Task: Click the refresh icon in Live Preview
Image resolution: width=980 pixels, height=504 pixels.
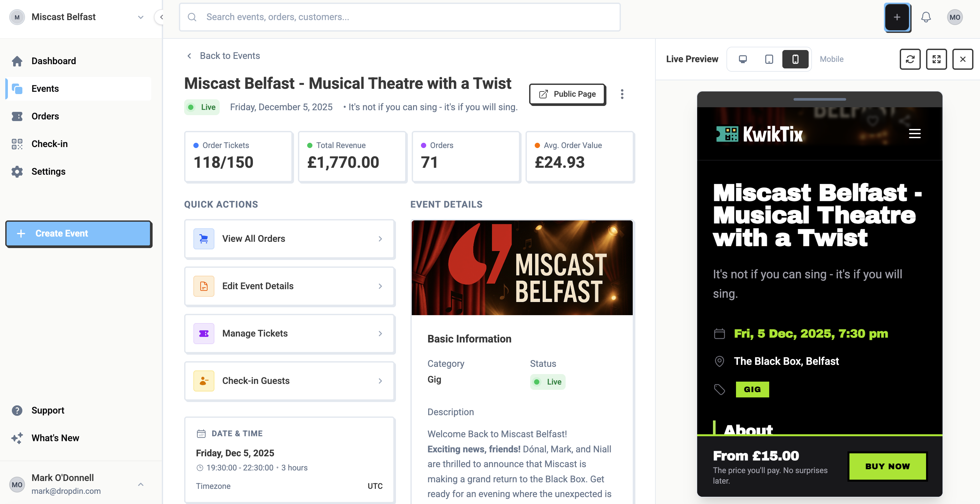Action: [x=910, y=59]
